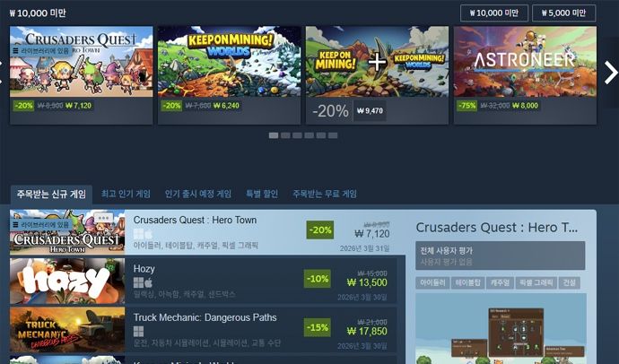Click the Windows platform icon under Hozy
The height and width of the screenshot is (364, 619).
(x=138, y=282)
